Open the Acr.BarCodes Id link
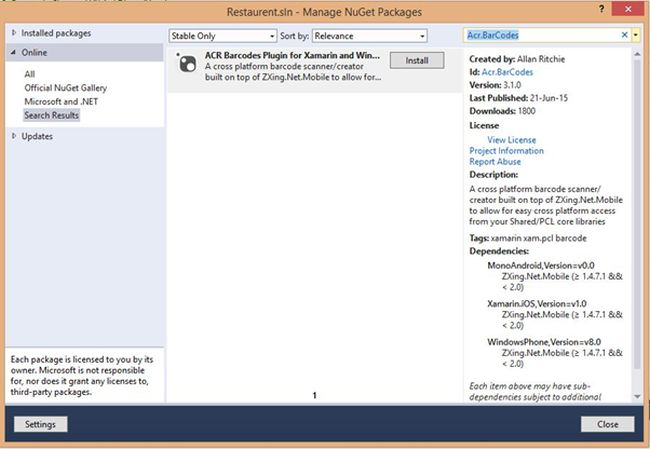The height and width of the screenshot is (449, 650). 507,72
